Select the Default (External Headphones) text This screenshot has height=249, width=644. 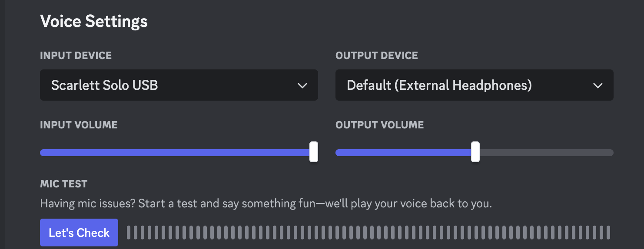click(x=439, y=85)
